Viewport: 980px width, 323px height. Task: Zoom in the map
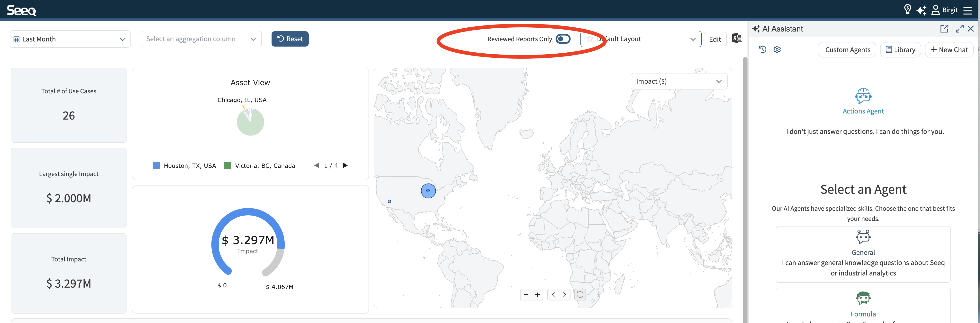pyautogui.click(x=537, y=294)
